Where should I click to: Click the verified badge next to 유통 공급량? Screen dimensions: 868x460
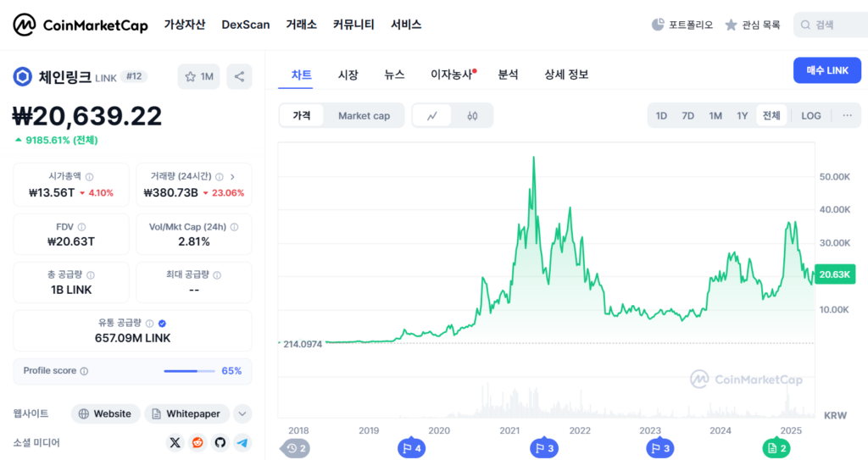coord(162,324)
